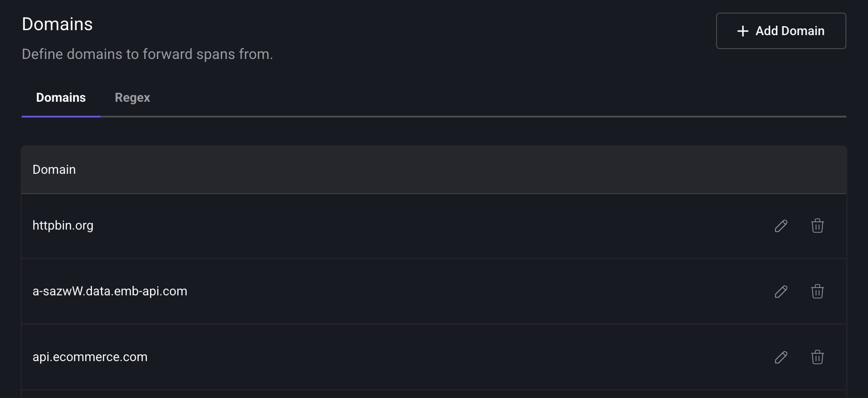Viewport: 868px width, 398px height.
Task: Select the httpbin.org row text
Action: [63, 226]
